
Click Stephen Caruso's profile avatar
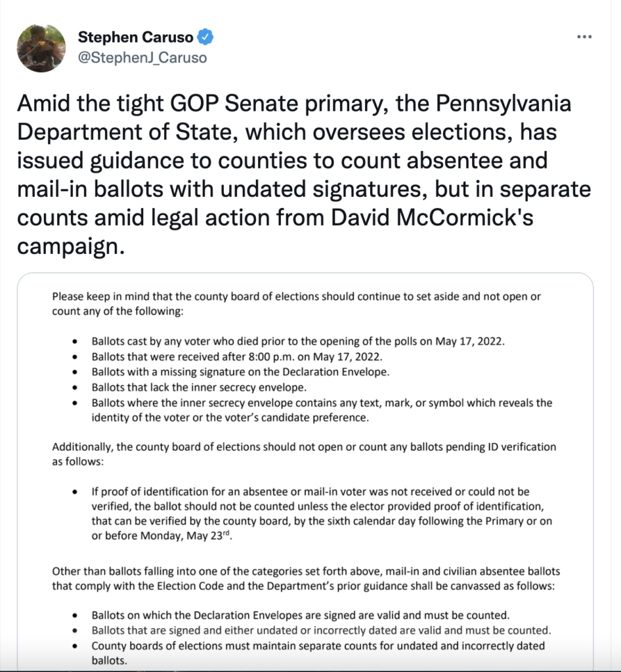click(x=41, y=48)
